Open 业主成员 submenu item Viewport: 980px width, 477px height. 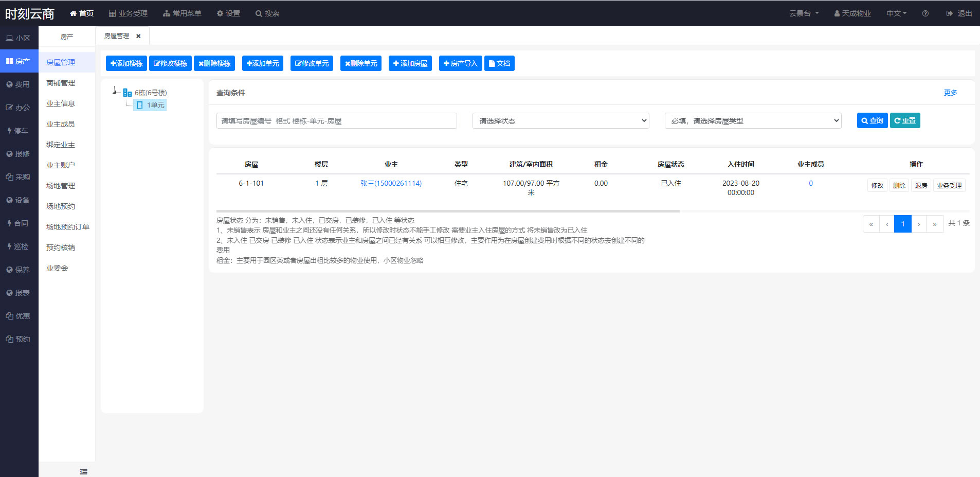[67, 124]
